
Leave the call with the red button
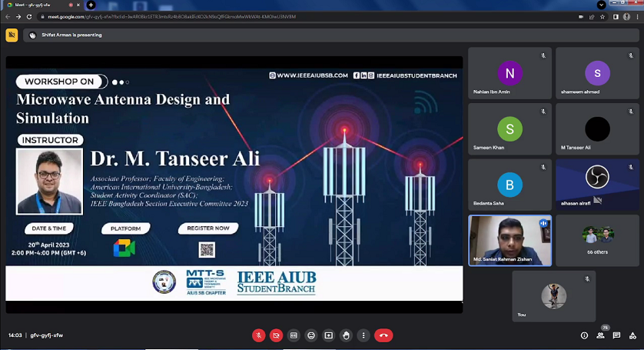(383, 335)
